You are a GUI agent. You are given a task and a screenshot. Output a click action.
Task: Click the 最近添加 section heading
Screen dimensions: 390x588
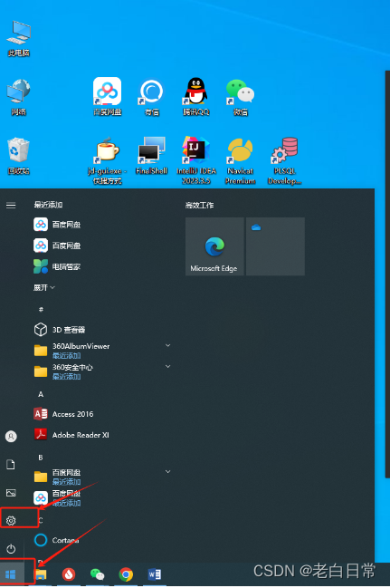[48, 205]
